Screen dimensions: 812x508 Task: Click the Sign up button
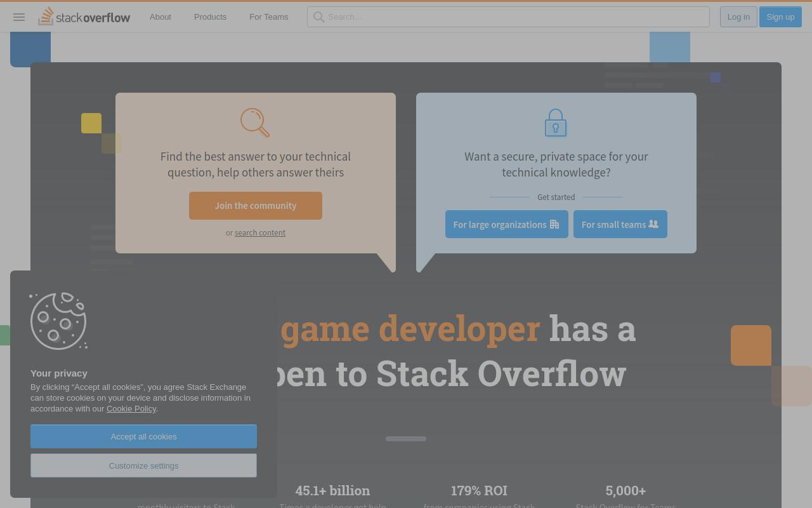tap(780, 17)
